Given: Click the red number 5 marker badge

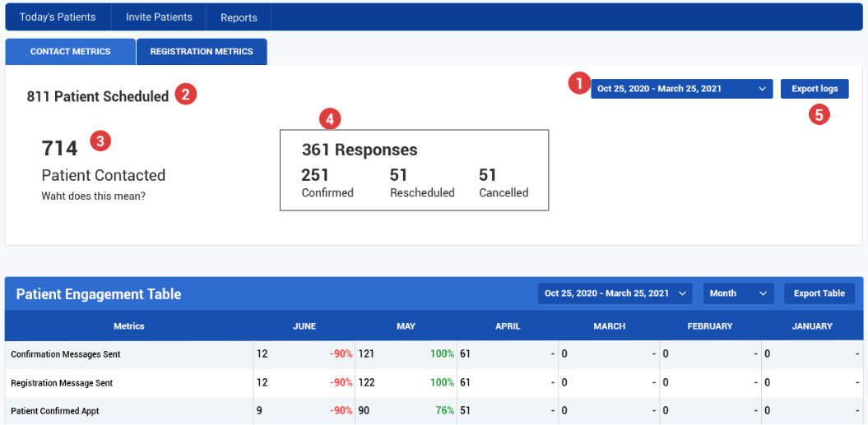Looking at the screenshot, I should coord(819,114).
